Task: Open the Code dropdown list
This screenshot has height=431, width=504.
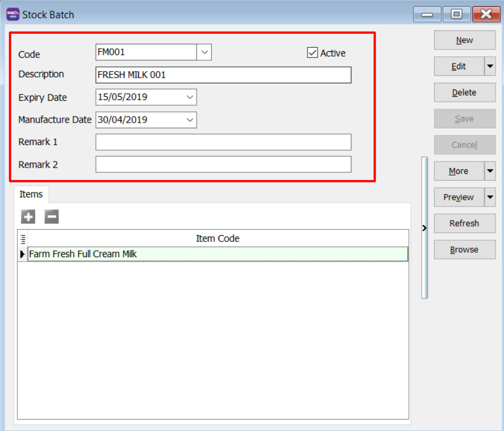Action: click(204, 52)
